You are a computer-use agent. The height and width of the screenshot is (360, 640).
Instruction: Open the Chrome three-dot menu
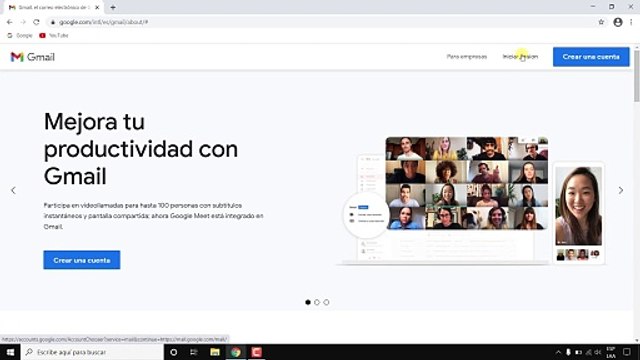(631, 22)
